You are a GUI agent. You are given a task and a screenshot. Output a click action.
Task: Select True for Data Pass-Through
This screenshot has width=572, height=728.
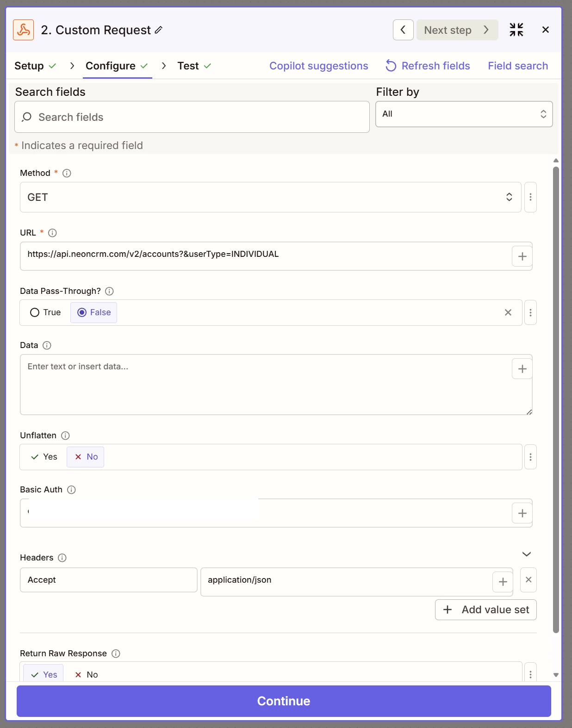pos(45,312)
